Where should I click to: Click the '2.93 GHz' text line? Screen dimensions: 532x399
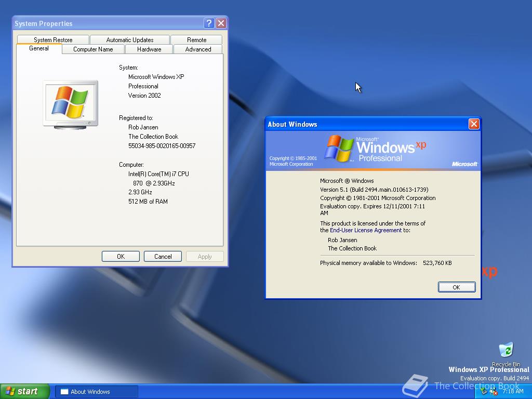(140, 192)
